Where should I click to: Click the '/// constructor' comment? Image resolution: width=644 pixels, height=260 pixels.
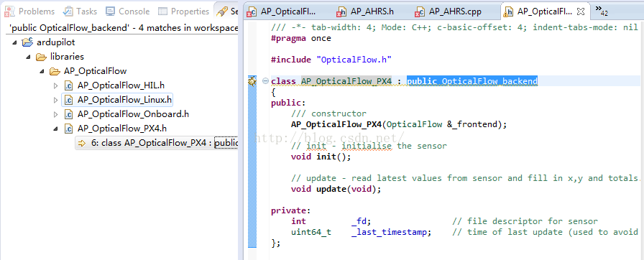(x=328, y=113)
